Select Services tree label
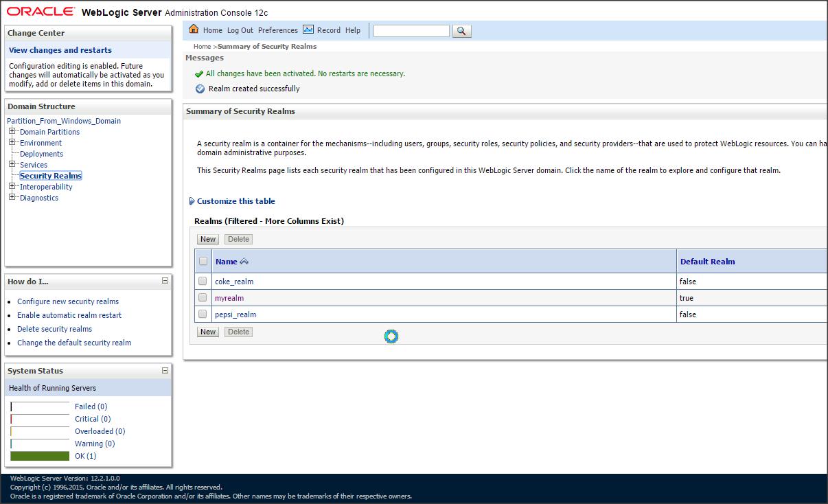The image size is (828, 504). (x=34, y=165)
